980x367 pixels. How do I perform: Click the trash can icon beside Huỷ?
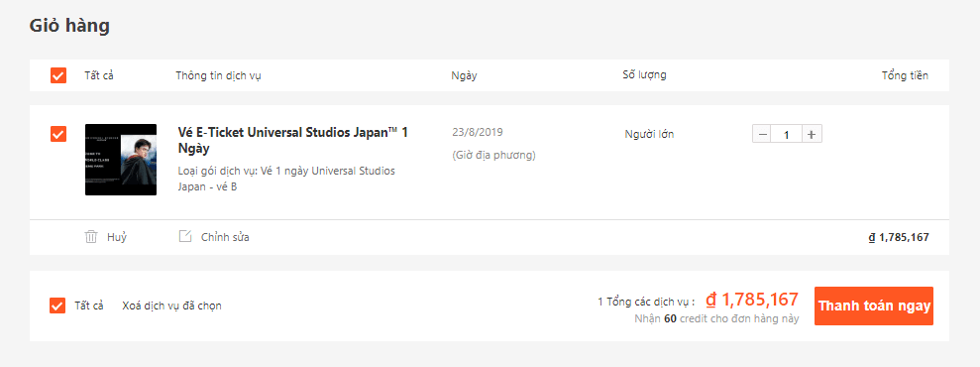(x=91, y=237)
